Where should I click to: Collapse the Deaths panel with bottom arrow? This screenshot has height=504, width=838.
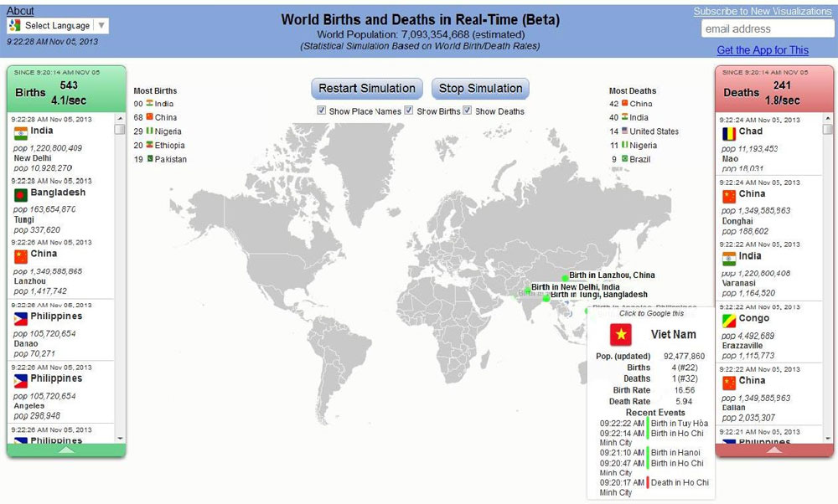tap(774, 450)
